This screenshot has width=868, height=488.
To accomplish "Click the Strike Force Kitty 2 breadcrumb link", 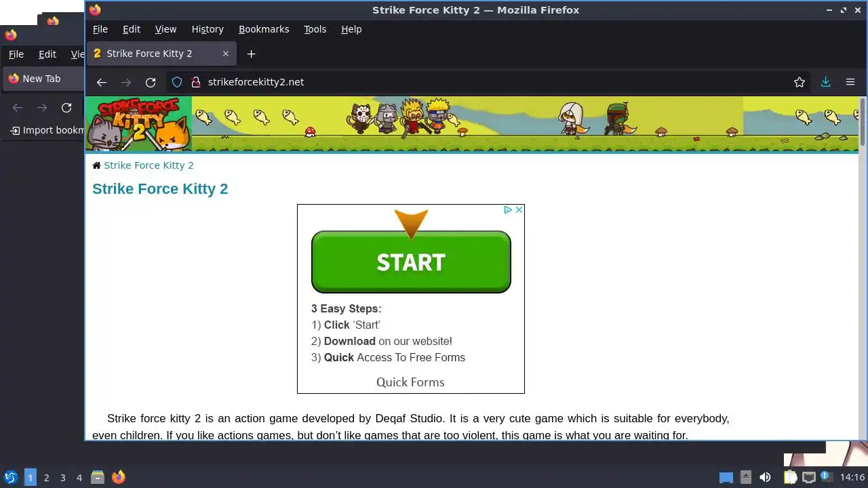I will 149,165.
